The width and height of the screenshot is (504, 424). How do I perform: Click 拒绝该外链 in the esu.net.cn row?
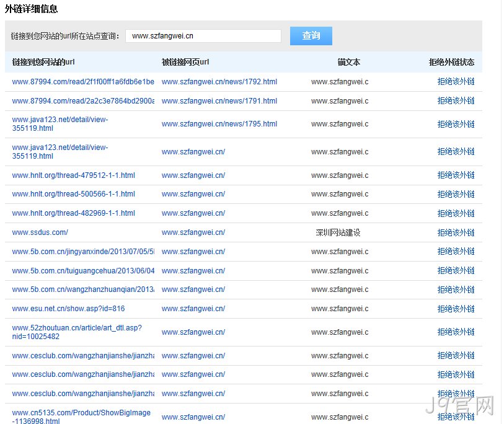click(456, 309)
